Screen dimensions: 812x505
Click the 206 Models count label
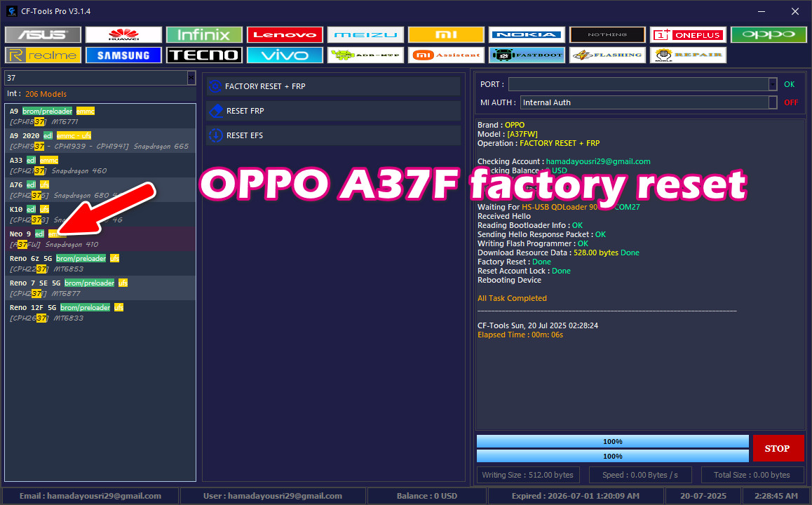[46, 94]
